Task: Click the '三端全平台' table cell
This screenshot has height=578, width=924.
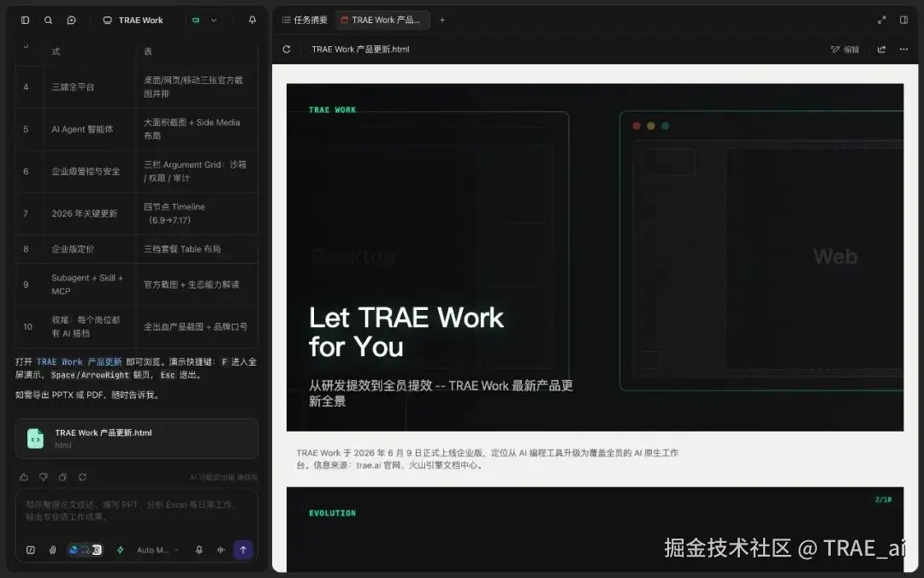Action: (x=90, y=86)
